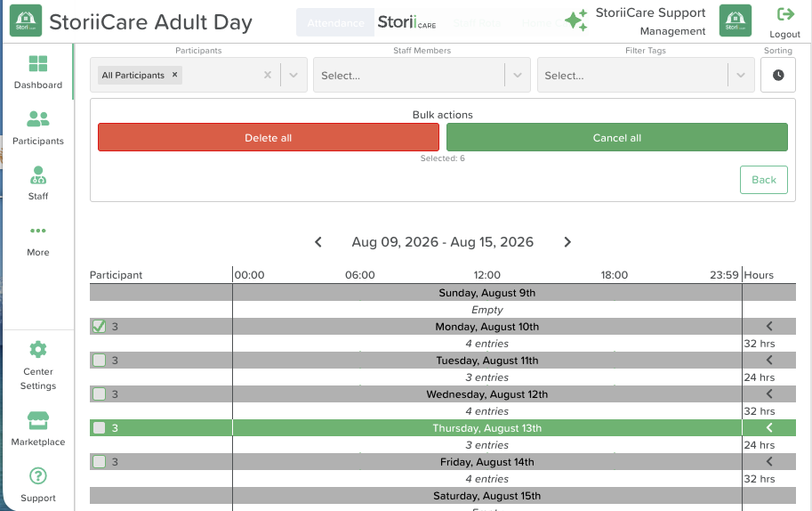Go to Participants sidebar icon
This screenshot has width=812, height=511.
pos(38,119)
